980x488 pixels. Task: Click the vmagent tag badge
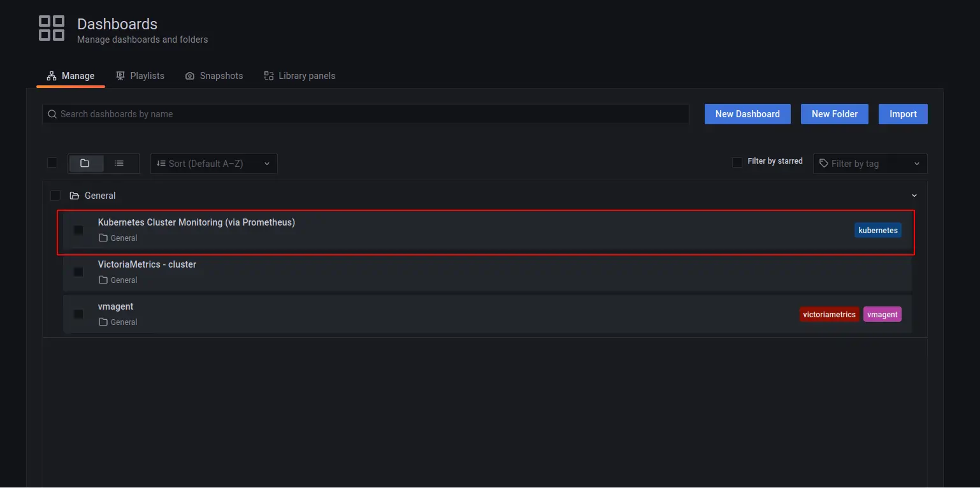tap(882, 314)
